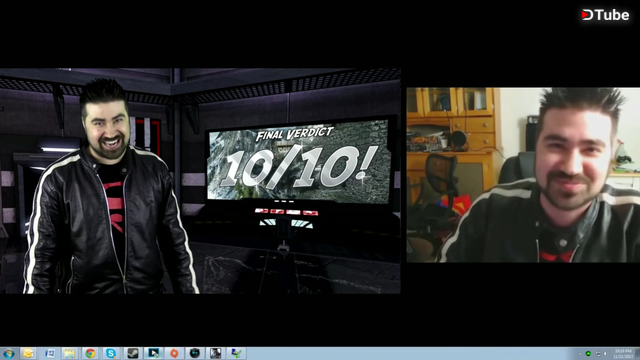
Task: Open the Windows Start menu orb
Action: [x=8, y=353]
